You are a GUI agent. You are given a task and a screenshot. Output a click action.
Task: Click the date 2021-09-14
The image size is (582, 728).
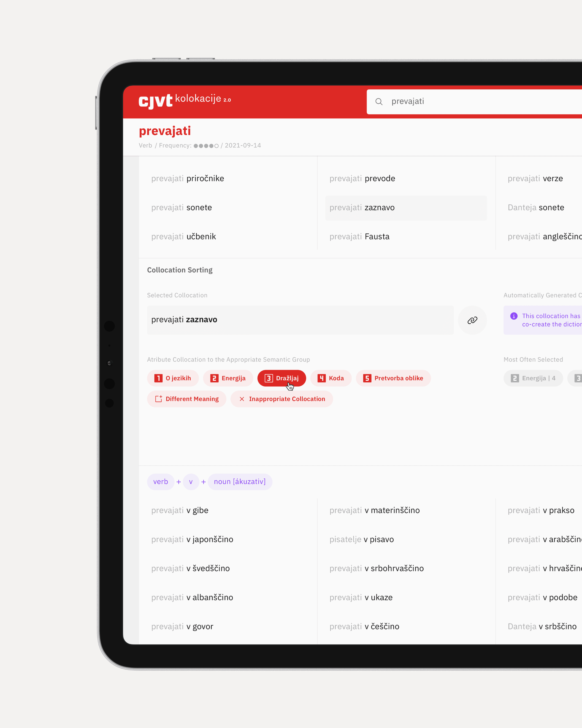[x=243, y=146]
